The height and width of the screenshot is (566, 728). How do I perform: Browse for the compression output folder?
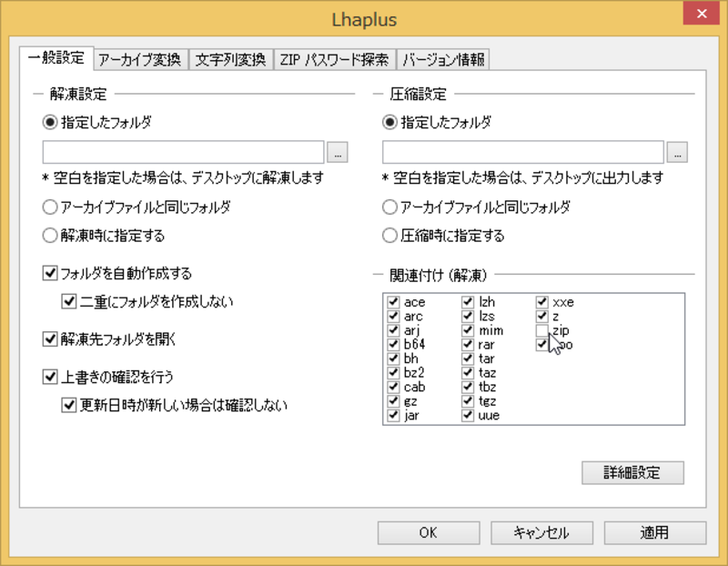pos(677,152)
